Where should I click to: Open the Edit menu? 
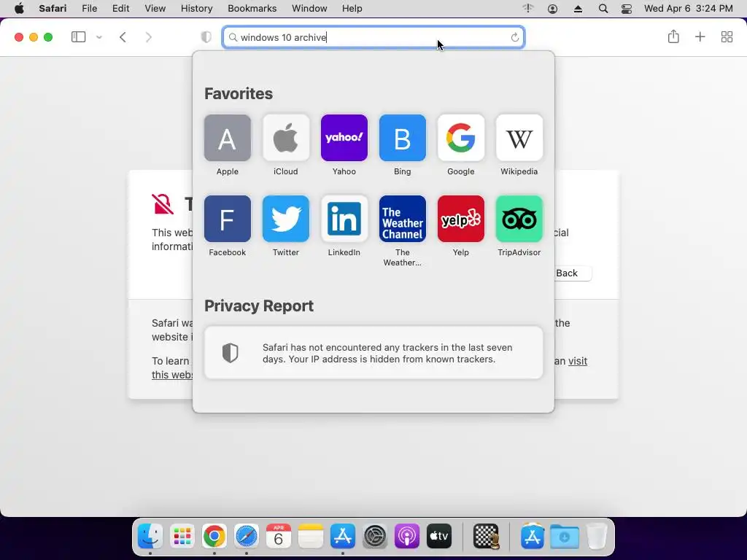click(120, 9)
